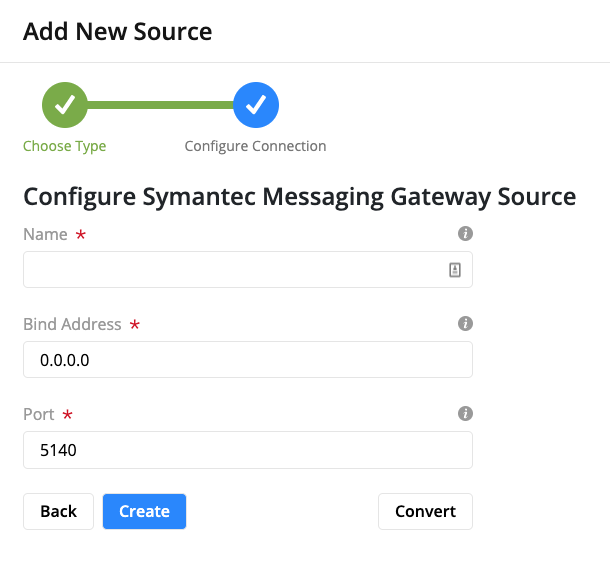This screenshot has width=610, height=568.
Task: Click the Bind Address field showing 0.0.0.0
Action: coord(248,360)
